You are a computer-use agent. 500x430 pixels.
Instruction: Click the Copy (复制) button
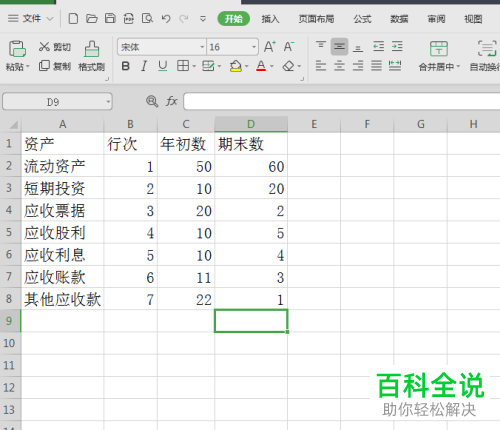[x=55, y=66]
